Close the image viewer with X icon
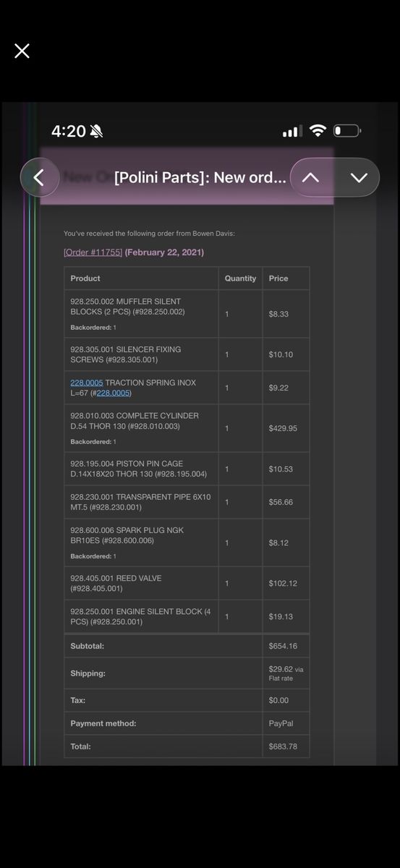Screen dimensions: 400x868 click(x=22, y=51)
